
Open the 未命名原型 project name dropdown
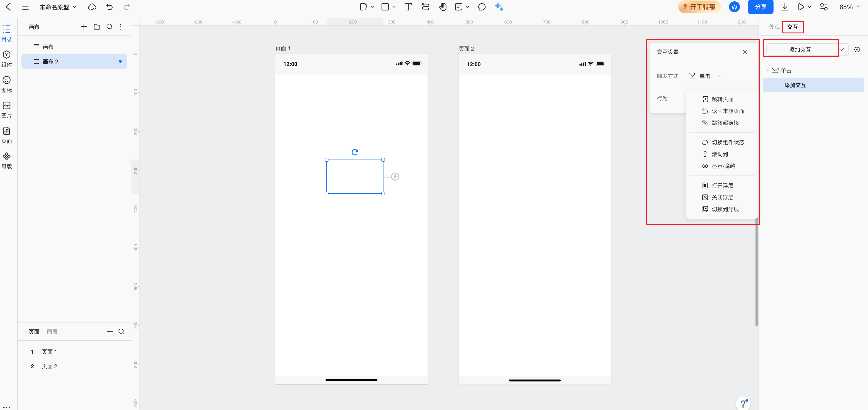[x=58, y=7]
